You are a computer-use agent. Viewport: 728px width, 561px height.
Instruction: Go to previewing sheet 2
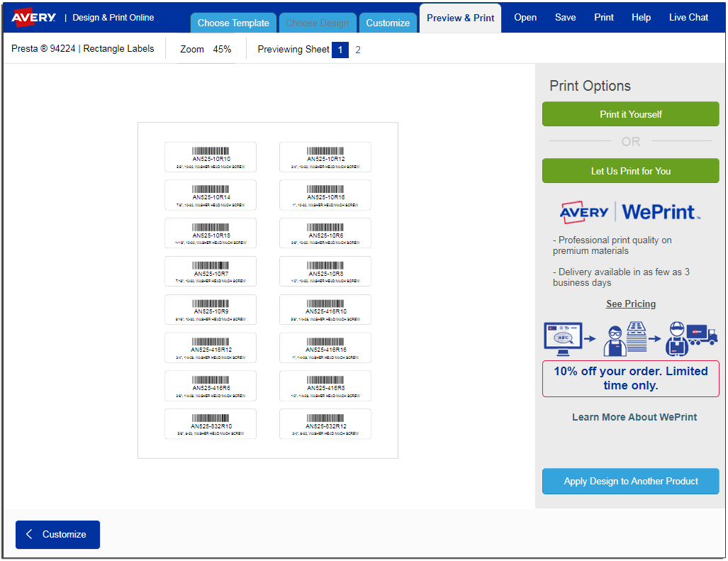point(357,50)
